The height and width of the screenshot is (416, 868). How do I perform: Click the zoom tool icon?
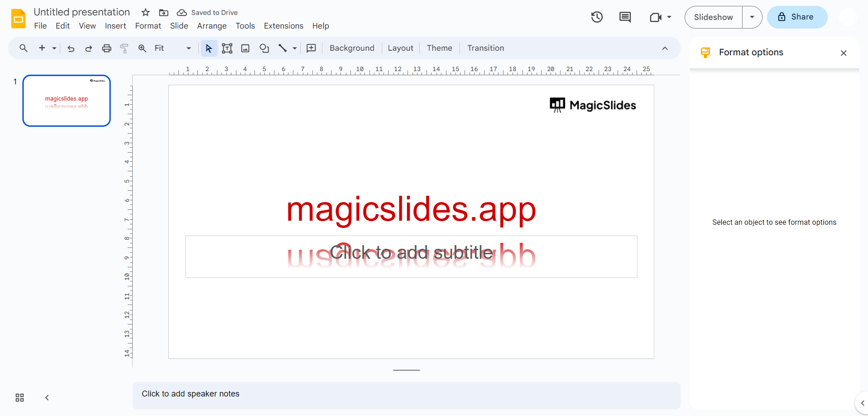click(x=142, y=48)
